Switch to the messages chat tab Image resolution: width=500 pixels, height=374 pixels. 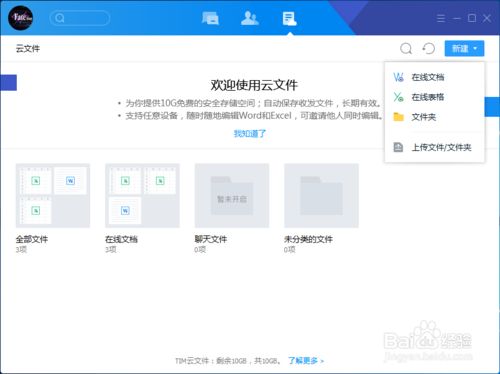click(x=210, y=18)
